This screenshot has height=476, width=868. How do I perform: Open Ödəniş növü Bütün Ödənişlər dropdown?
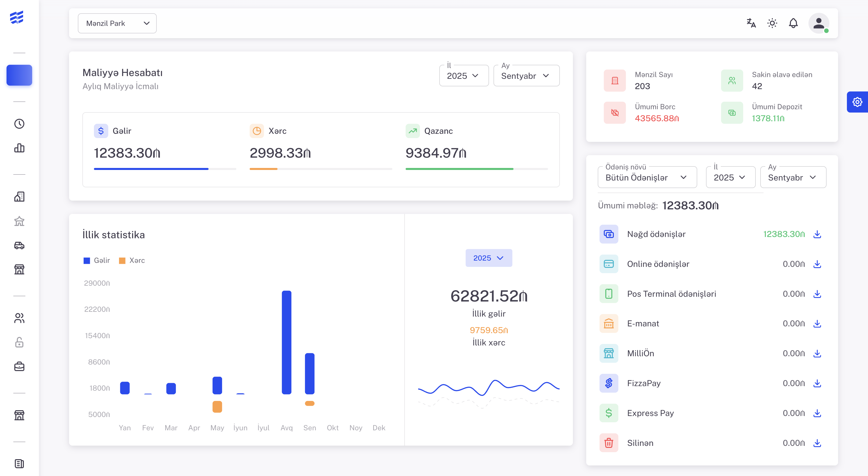(647, 177)
